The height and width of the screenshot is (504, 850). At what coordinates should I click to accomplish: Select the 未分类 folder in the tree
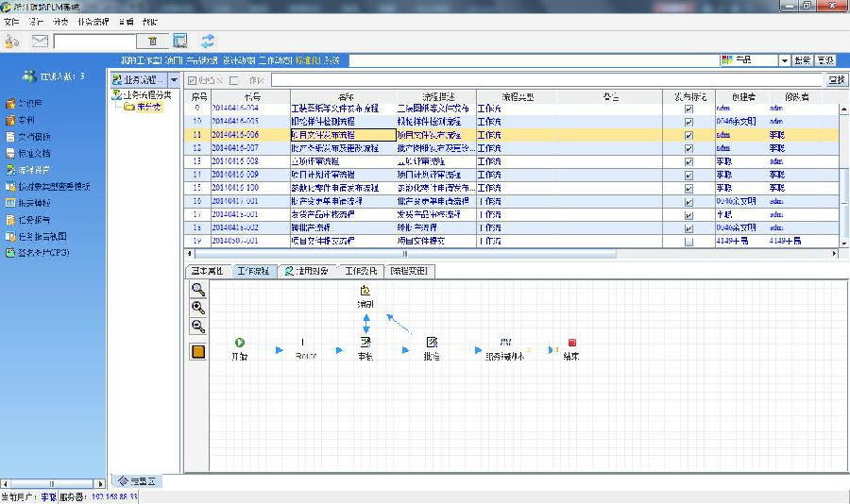(149, 107)
